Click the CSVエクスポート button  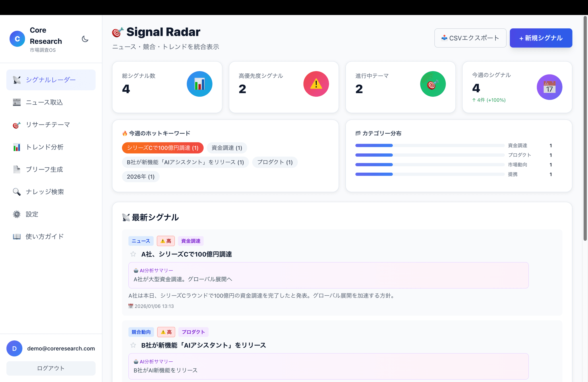pos(470,38)
